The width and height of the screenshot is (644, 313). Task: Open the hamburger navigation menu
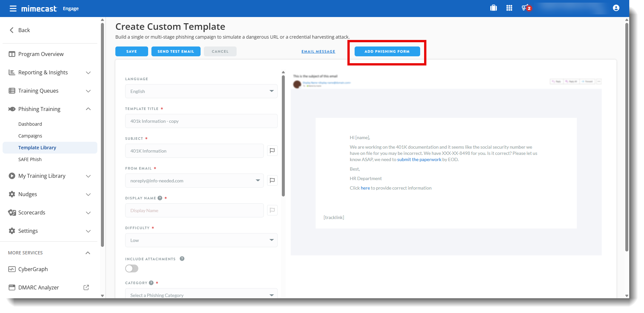pyautogui.click(x=13, y=9)
